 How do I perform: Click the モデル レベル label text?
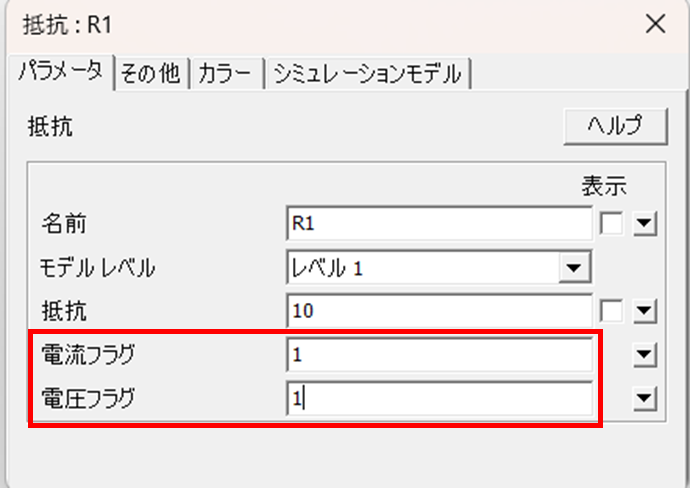coord(98,268)
